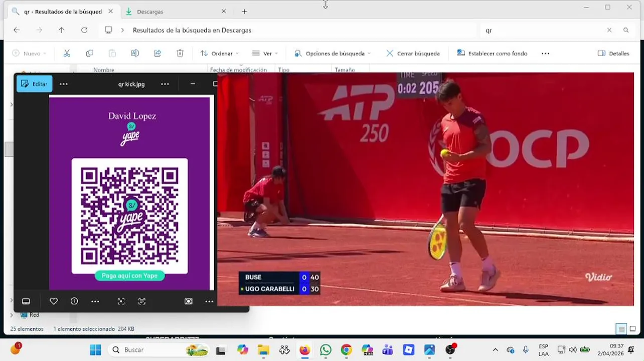Screen dimensions: 644x361
Task: Show hidden tray icons chevron
Action: [496, 349]
